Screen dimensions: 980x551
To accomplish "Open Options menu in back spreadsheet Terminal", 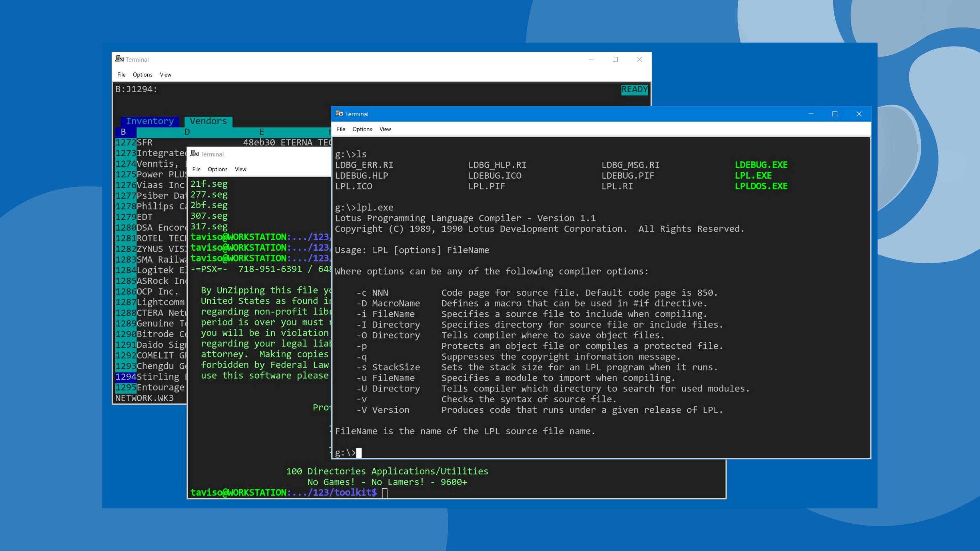I will click(x=142, y=74).
